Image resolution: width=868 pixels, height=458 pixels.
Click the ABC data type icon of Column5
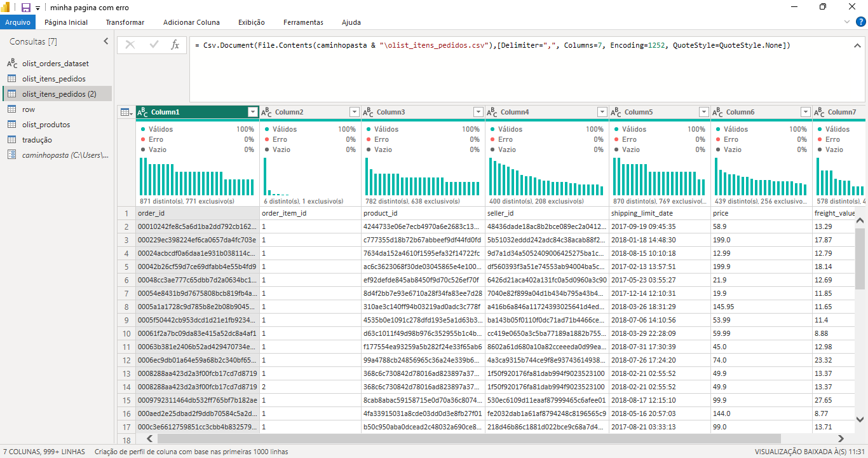click(616, 112)
